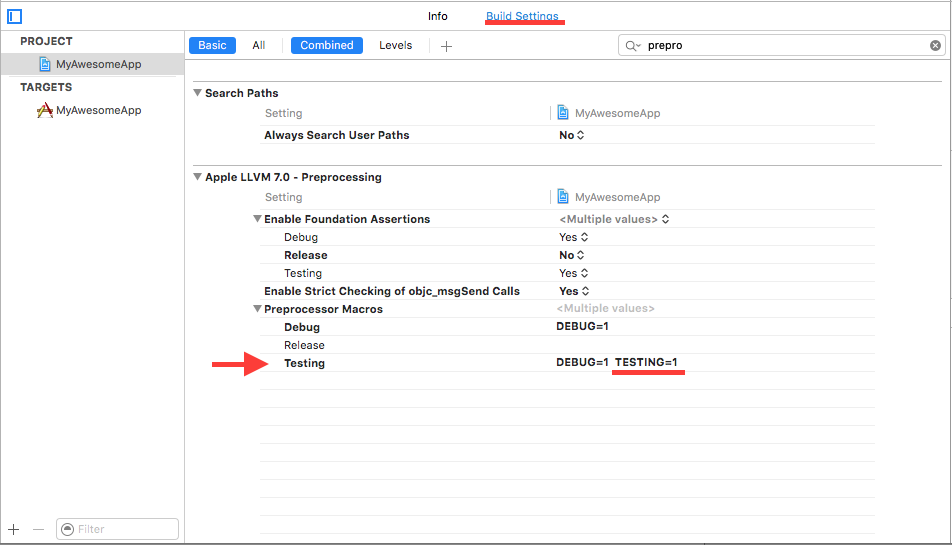
Task: Collapse Preprocessor Macros row
Action: 257,309
